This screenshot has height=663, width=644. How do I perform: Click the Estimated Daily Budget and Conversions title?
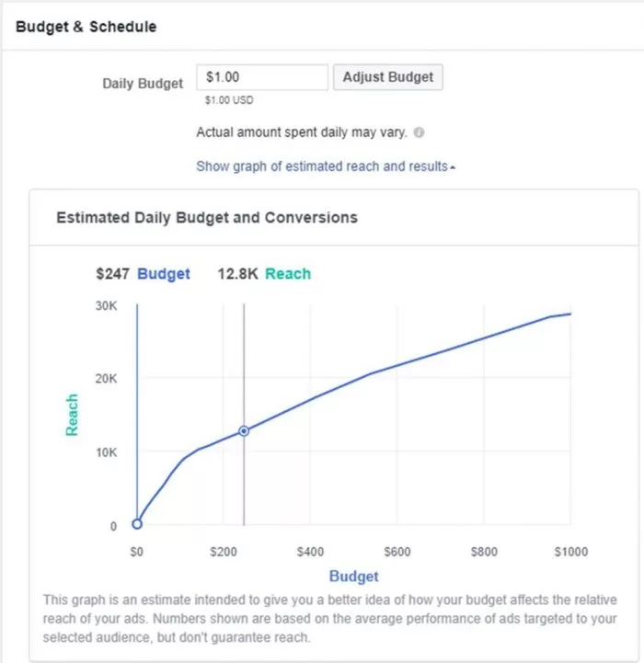207,218
